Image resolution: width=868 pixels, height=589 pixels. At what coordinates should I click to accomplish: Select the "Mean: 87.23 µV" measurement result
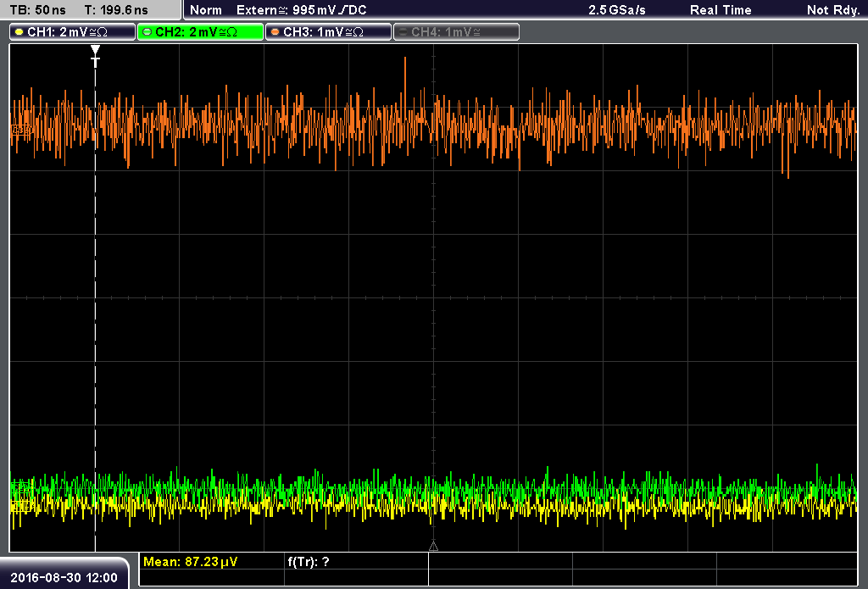click(x=191, y=562)
